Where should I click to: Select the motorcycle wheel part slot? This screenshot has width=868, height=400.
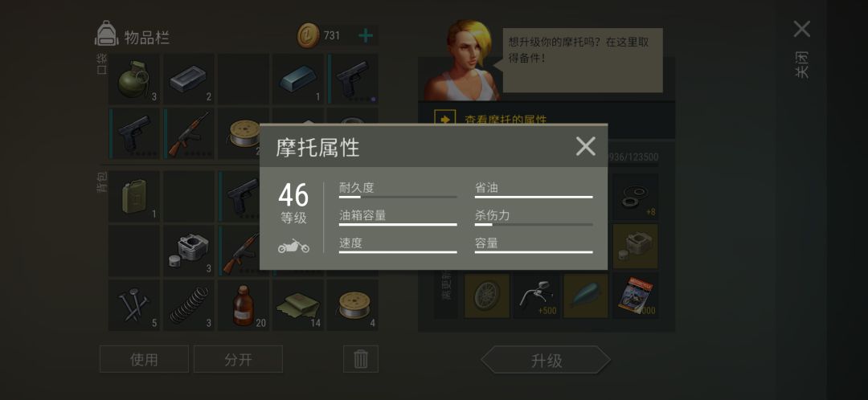(487, 296)
